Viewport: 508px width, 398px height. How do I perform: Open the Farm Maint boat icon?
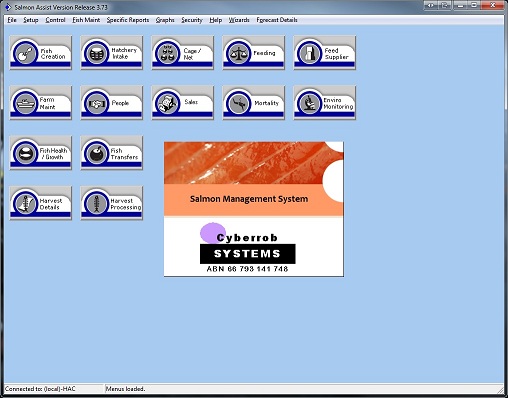click(41, 103)
